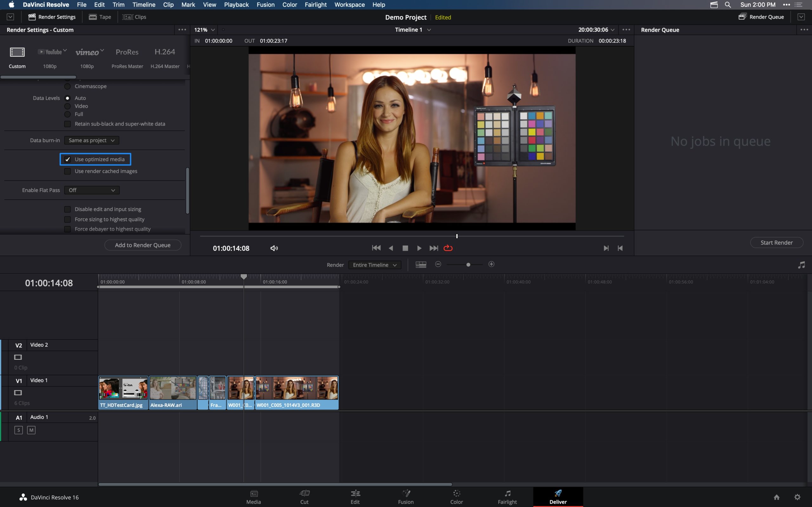Toggle Force sizing to highest quality
The image size is (812, 507).
(x=67, y=219)
